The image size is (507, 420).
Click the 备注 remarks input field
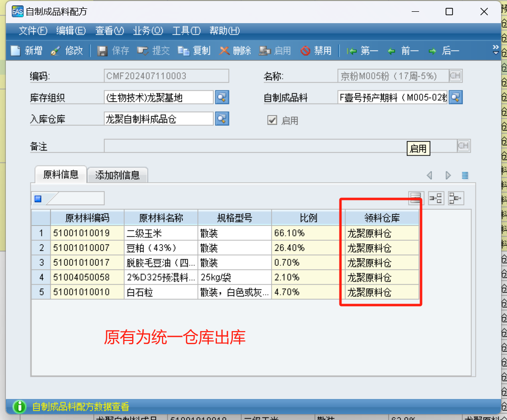(x=280, y=146)
